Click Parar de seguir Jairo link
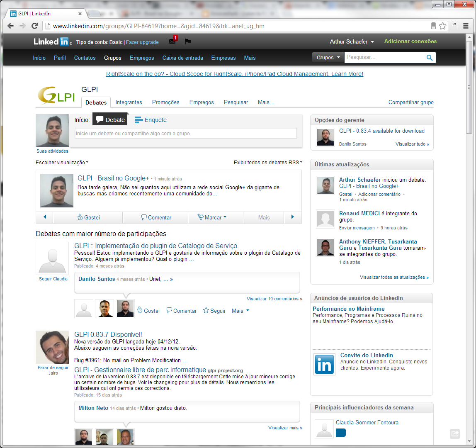476x448 pixels. [53, 370]
